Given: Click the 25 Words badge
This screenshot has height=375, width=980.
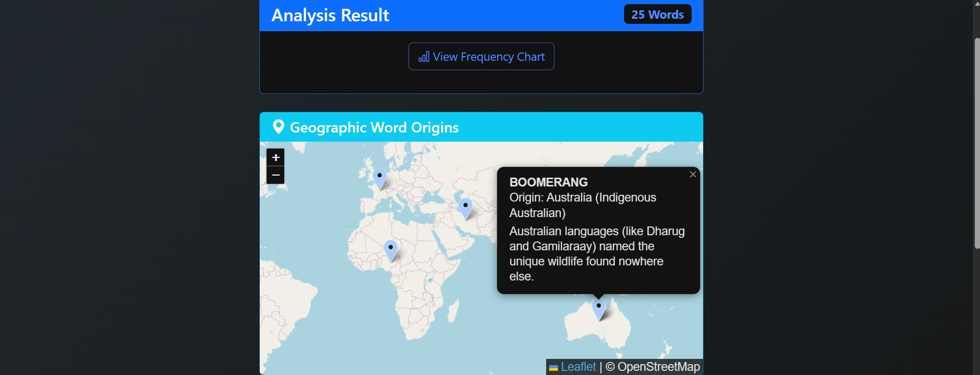Looking at the screenshot, I should click(657, 15).
